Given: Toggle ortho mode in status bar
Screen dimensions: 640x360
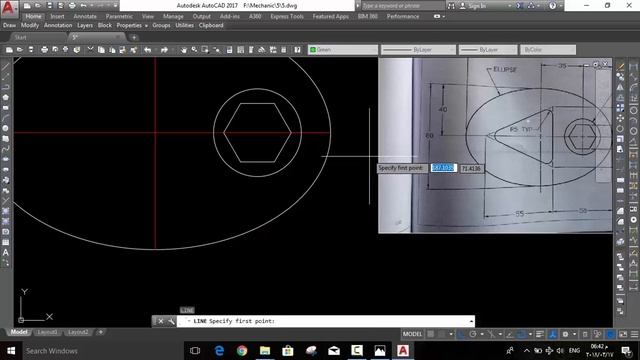Looking at the screenshot, I should coord(461,334).
